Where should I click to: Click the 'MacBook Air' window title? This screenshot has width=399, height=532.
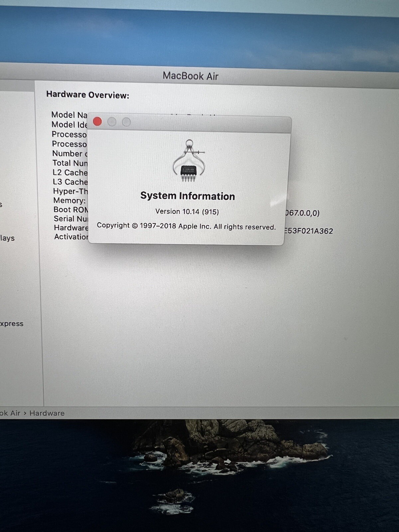tap(191, 76)
